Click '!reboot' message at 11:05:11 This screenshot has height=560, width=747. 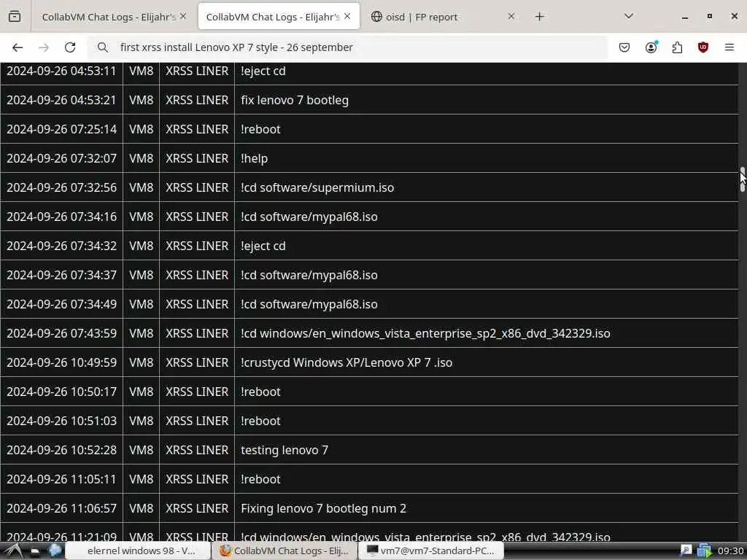click(260, 479)
